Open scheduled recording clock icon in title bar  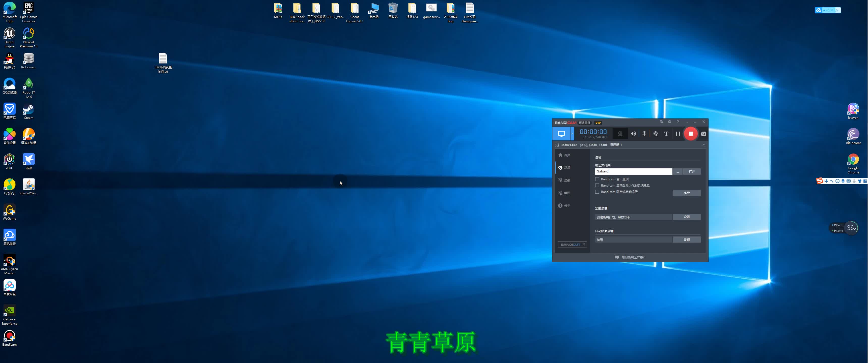(669, 122)
